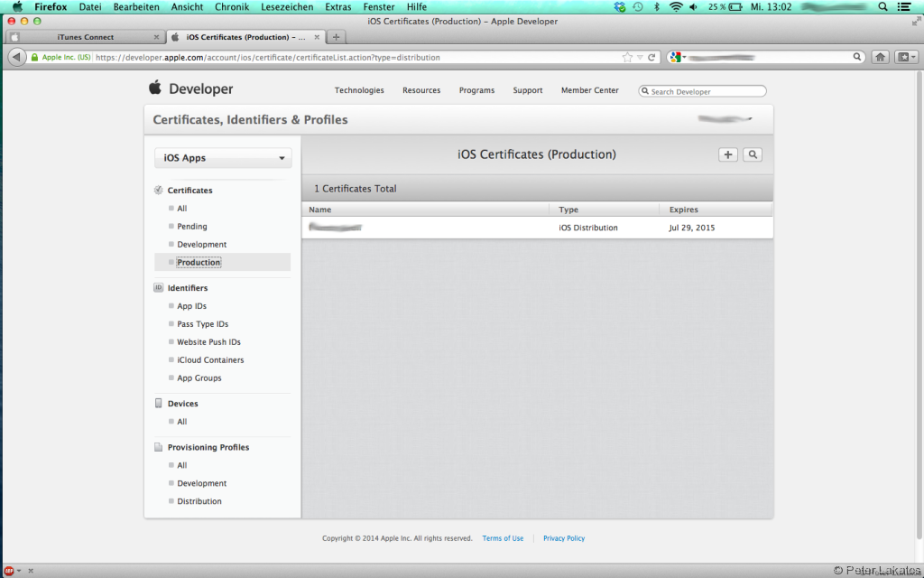Select All under Devices
The width and height of the screenshot is (924, 578).
[x=182, y=422]
